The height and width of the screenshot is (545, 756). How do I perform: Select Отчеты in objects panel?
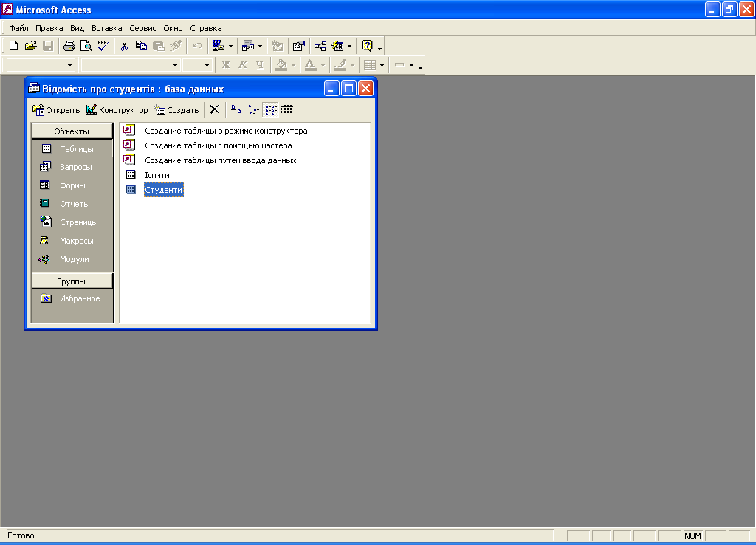[72, 204]
